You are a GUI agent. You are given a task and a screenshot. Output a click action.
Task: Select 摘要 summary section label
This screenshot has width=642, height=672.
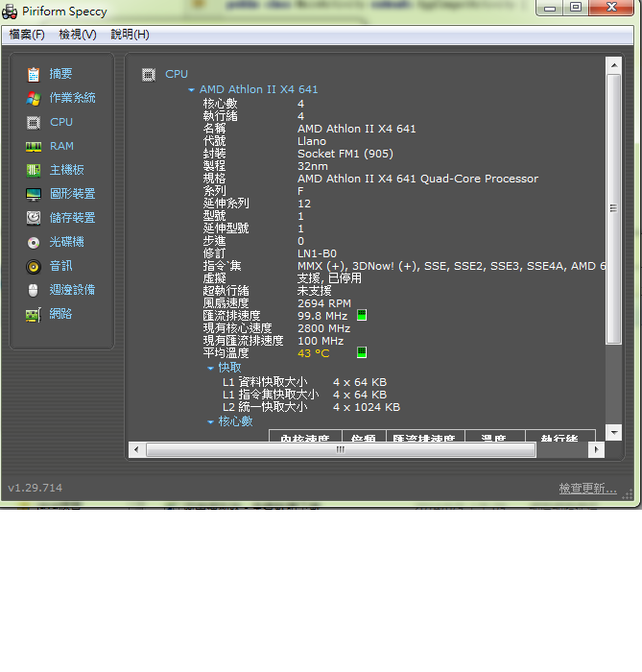[60, 74]
